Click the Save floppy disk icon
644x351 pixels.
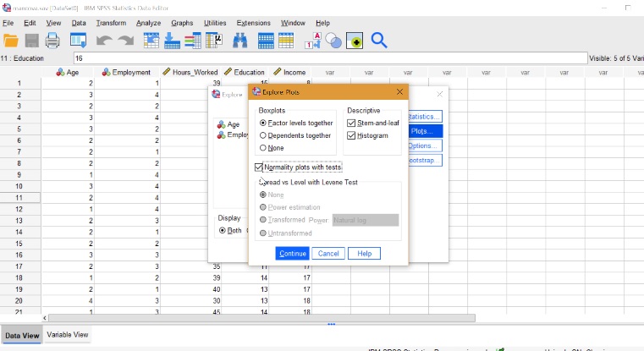(x=31, y=41)
